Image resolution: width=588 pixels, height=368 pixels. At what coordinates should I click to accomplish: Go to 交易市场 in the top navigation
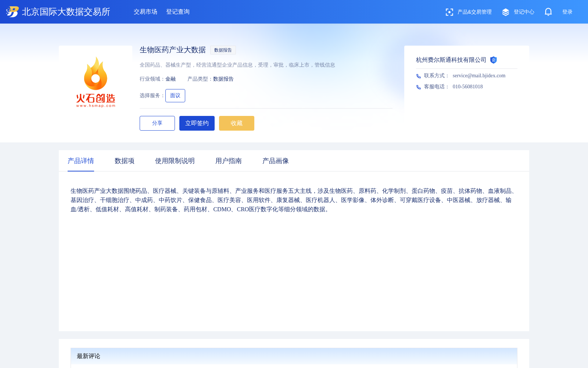point(146,12)
